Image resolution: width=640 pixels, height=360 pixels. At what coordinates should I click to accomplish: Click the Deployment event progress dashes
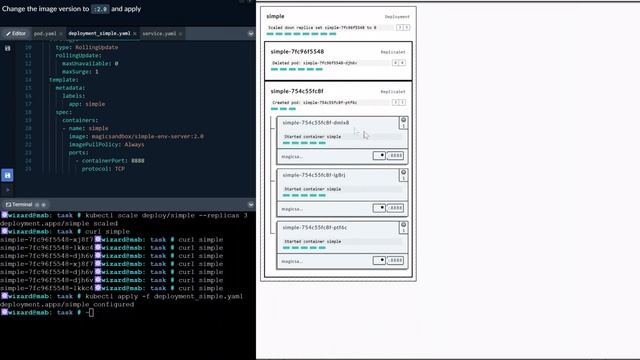tap(301, 34)
